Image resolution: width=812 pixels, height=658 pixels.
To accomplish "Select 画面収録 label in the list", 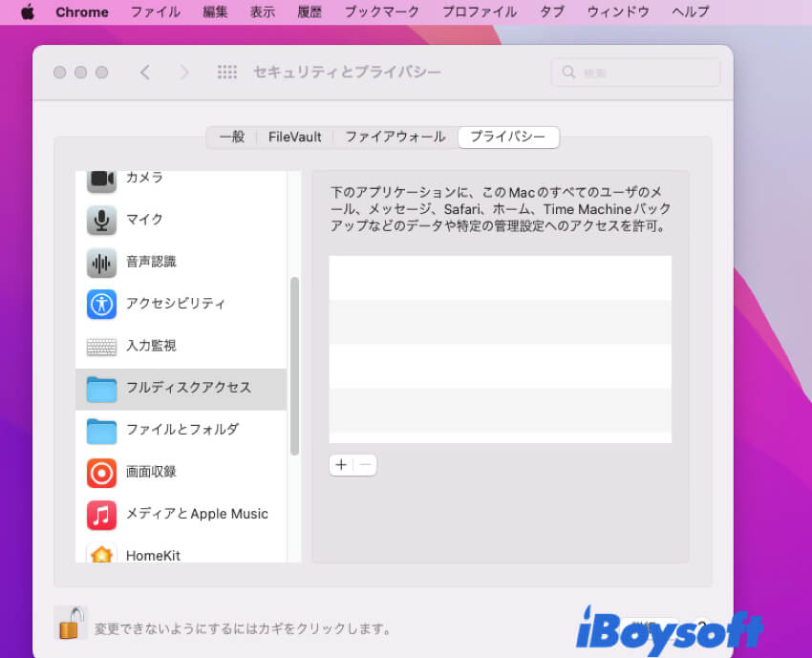I will (151, 472).
